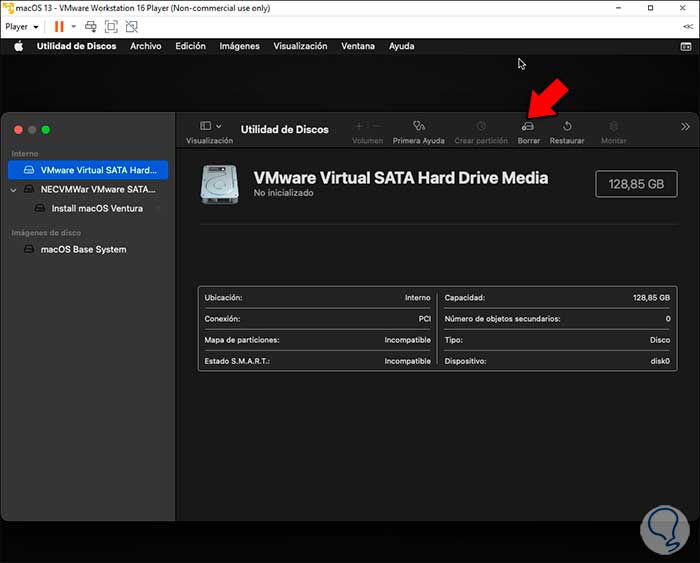This screenshot has width=700, height=563.
Task: Open the Visualización dropdown chevron in toolbar
Action: (x=219, y=126)
